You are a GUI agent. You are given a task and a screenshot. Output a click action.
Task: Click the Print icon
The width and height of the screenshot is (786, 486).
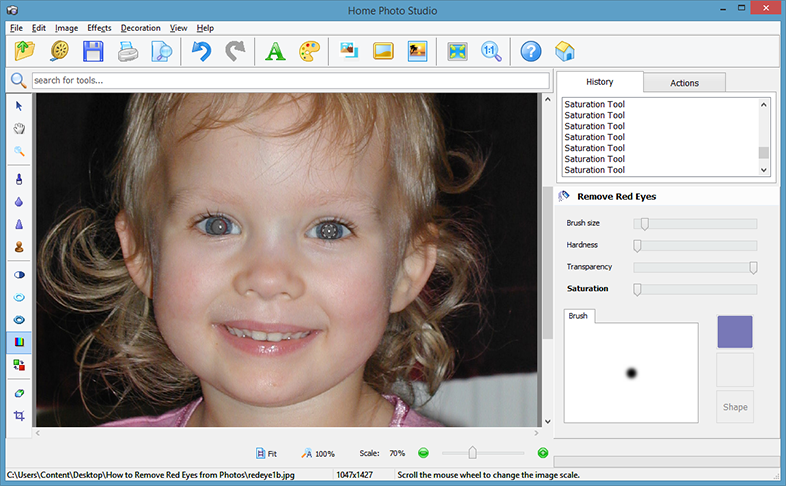click(128, 51)
